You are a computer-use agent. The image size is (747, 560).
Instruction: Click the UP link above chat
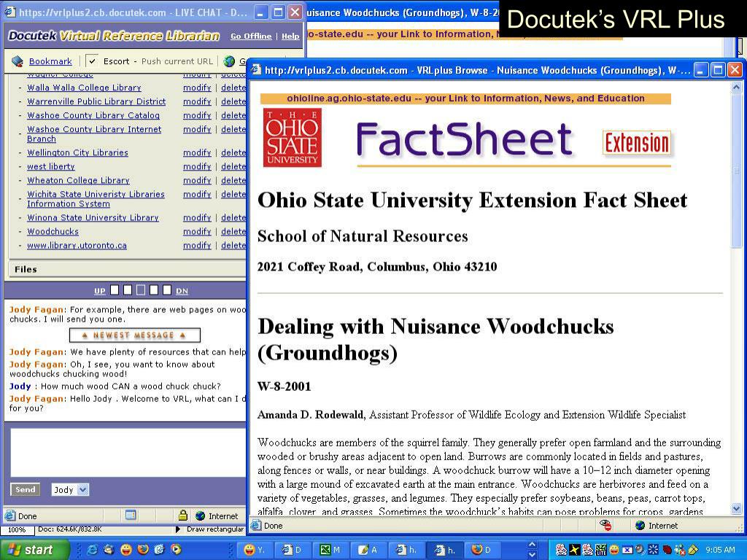pyautogui.click(x=99, y=291)
